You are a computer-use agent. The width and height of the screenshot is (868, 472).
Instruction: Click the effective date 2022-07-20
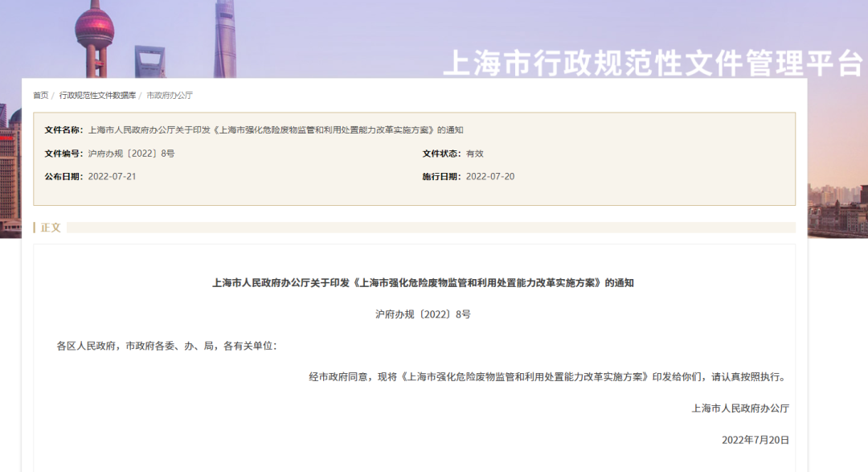(490, 176)
